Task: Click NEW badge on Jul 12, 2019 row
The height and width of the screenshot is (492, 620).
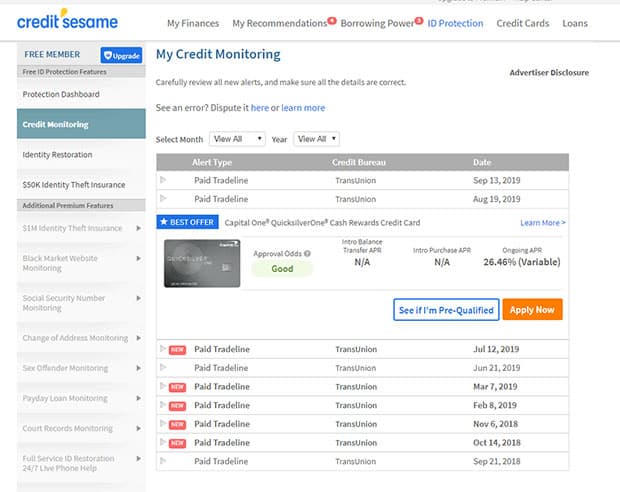Action: click(178, 350)
